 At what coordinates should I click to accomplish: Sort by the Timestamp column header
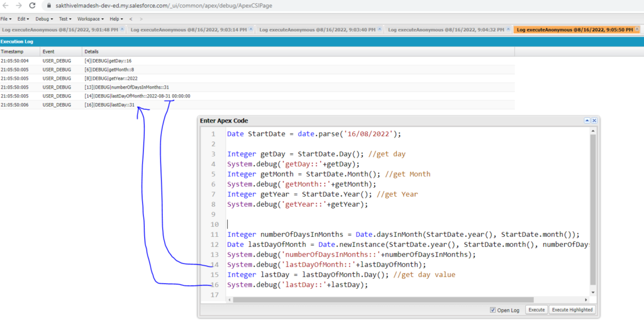point(20,52)
